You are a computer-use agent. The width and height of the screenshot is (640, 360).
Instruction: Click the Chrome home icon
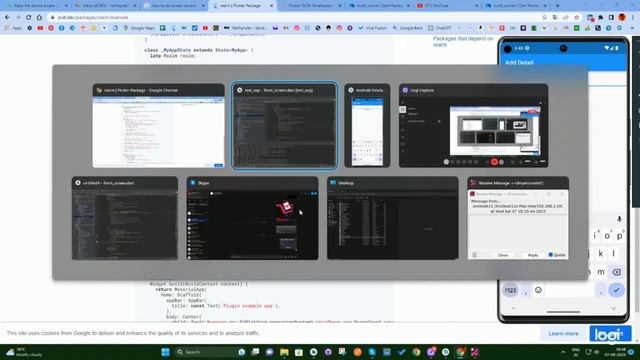click(39, 18)
